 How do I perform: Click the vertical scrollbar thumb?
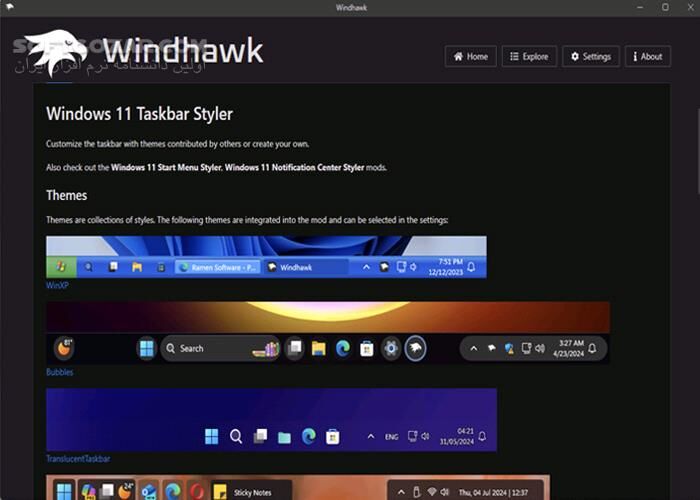coord(698,151)
